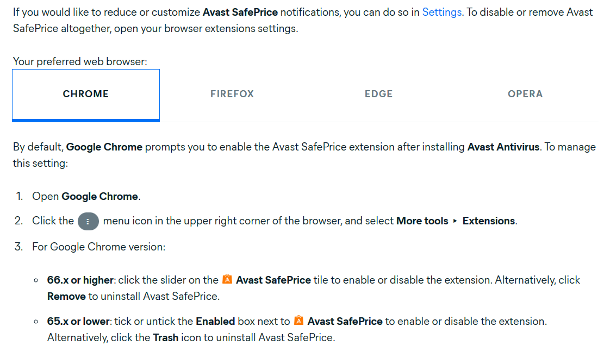Open the Settings link
610x364 pixels.
(x=441, y=12)
